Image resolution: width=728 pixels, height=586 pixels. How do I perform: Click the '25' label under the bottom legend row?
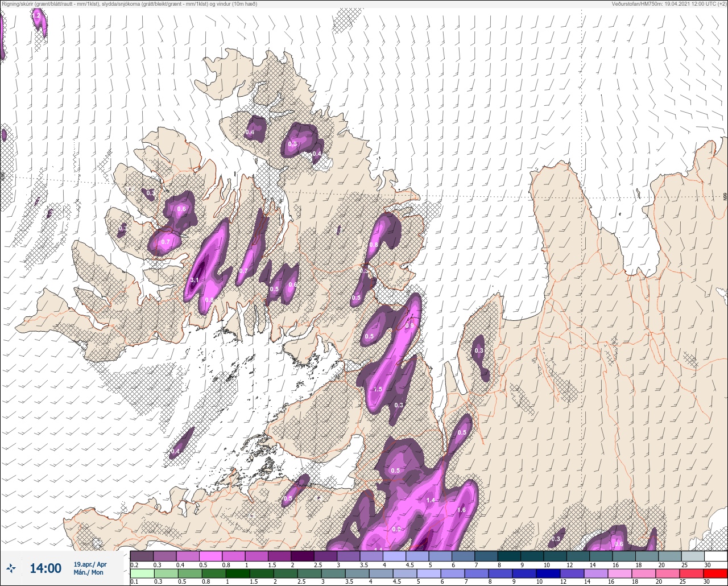(684, 581)
